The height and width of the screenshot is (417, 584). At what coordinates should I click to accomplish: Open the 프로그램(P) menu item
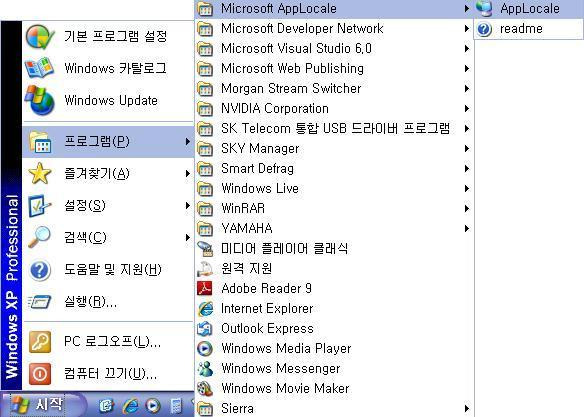[x=108, y=142]
